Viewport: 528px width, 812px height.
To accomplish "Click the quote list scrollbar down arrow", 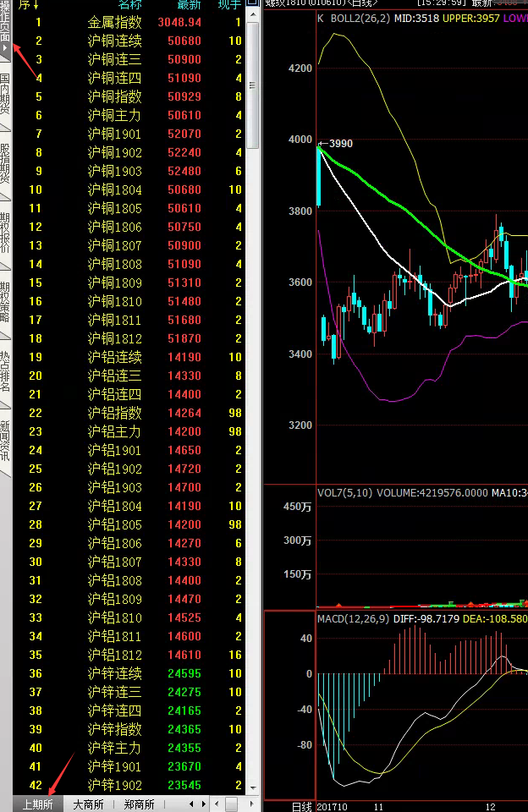I will click(x=253, y=788).
